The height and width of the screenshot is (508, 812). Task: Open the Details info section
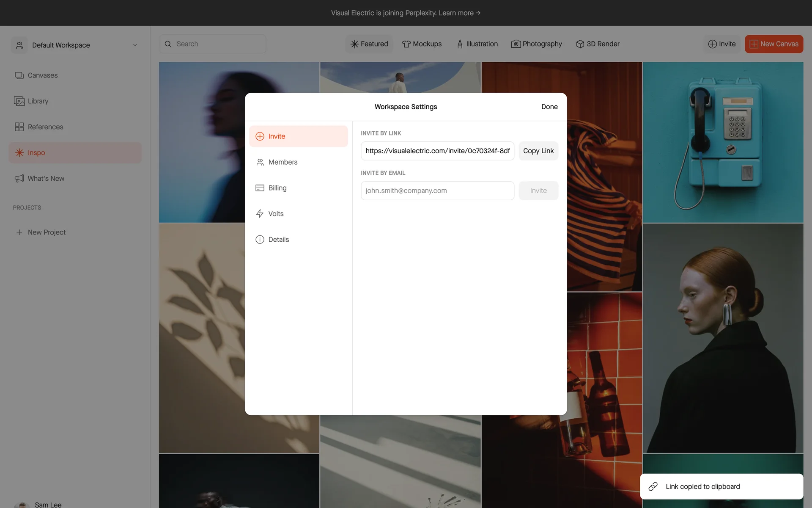tap(278, 240)
